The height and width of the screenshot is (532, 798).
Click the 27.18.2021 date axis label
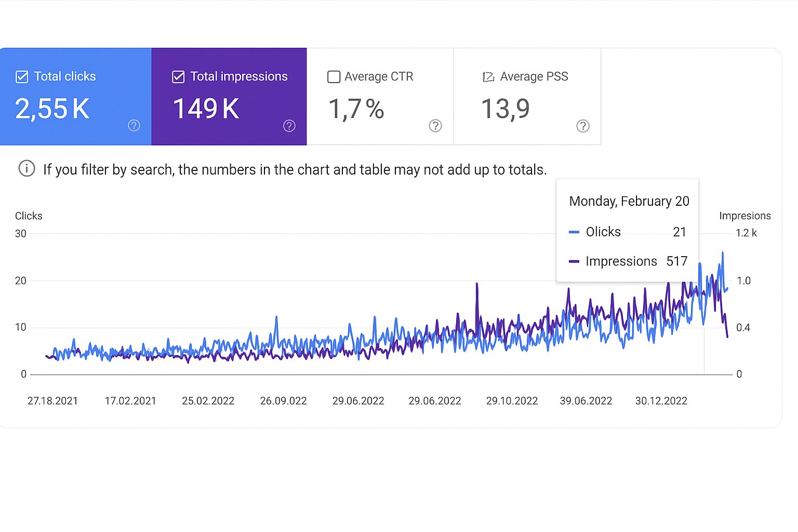pos(52,401)
